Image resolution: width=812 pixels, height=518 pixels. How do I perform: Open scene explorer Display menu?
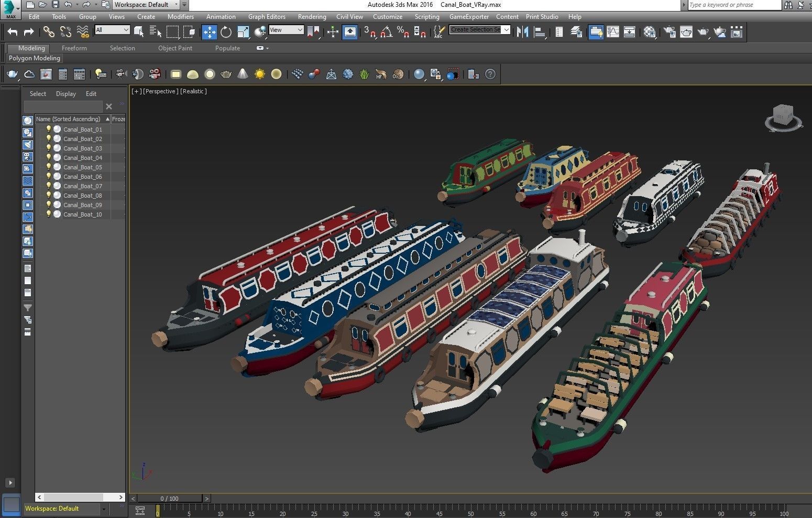click(66, 94)
